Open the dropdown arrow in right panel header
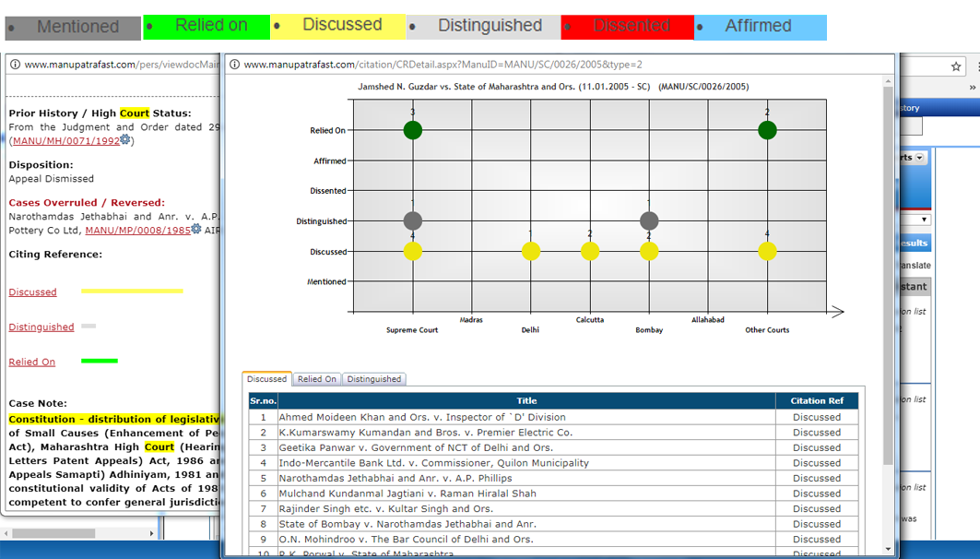 tap(919, 158)
